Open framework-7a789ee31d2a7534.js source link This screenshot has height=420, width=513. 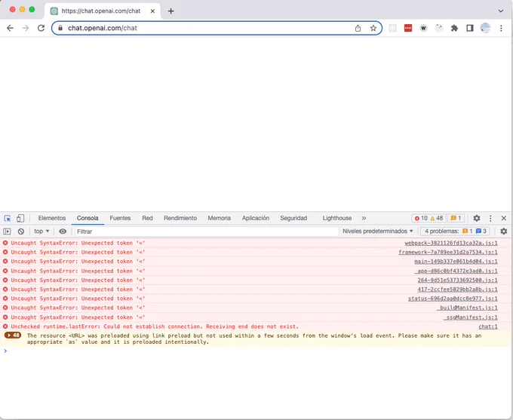[x=448, y=252]
